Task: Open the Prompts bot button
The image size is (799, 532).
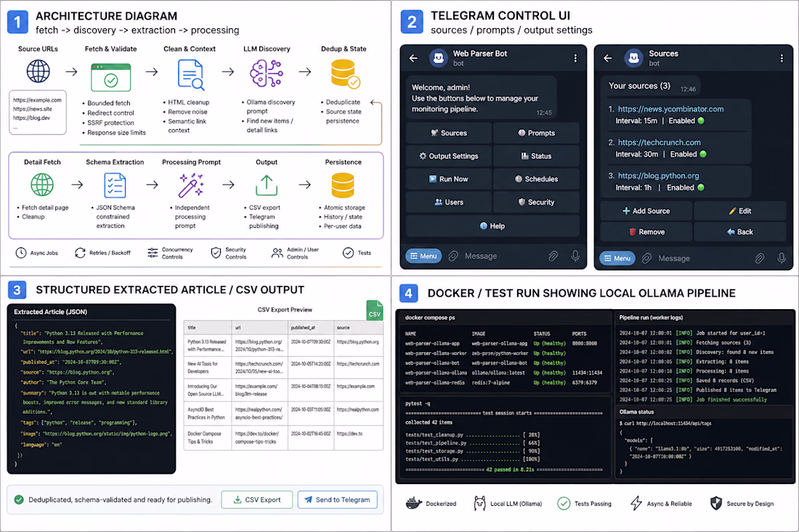Action: tap(536, 133)
